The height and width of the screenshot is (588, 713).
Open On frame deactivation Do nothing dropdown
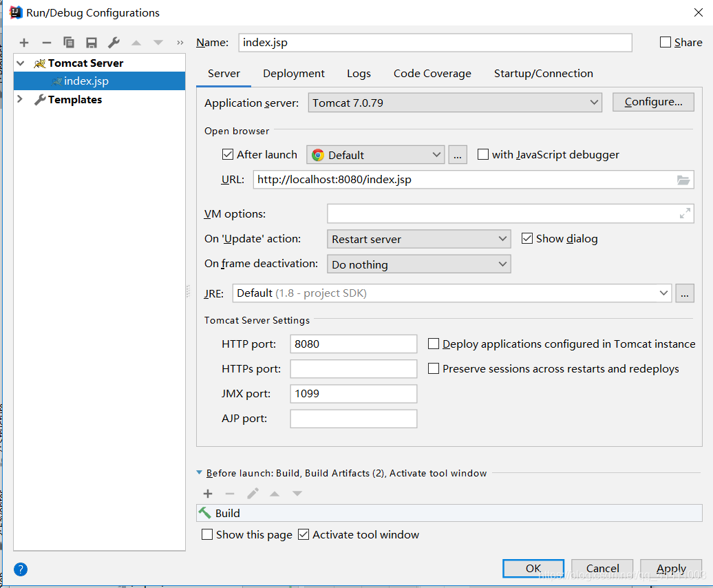[419, 264]
